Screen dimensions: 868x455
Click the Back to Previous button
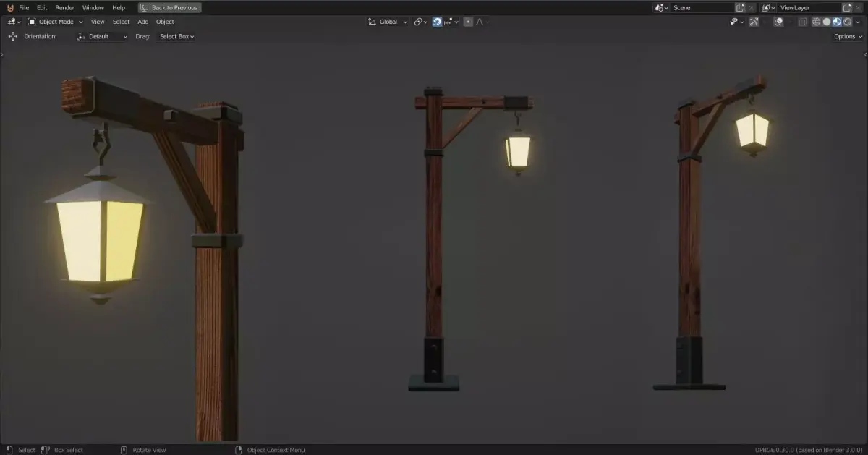point(170,7)
